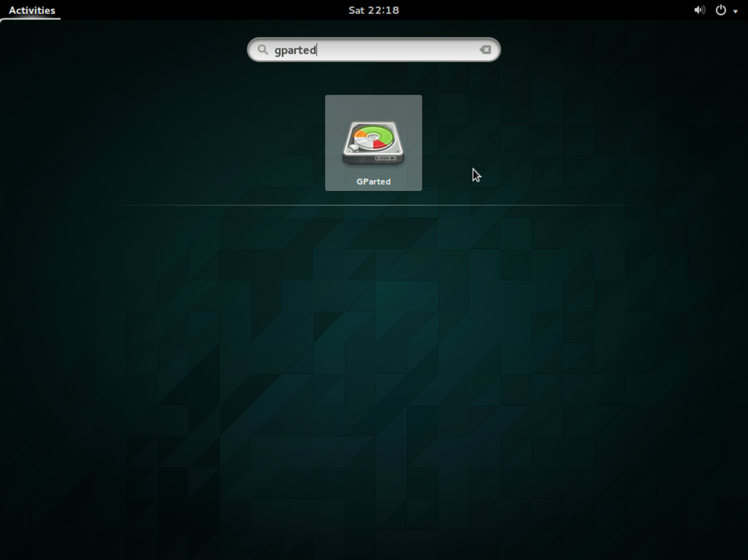Launch the GParted application icon
The height and width of the screenshot is (560, 748).
[x=373, y=144]
